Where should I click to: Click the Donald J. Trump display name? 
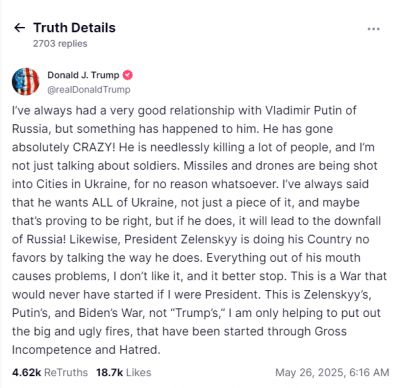[x=83, y=75]
